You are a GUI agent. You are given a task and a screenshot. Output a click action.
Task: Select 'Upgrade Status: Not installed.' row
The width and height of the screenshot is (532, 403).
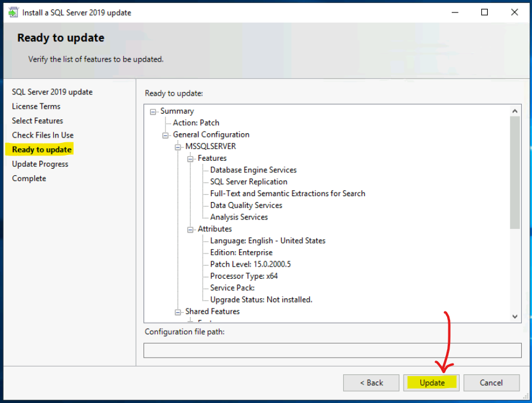pos(261,300)
